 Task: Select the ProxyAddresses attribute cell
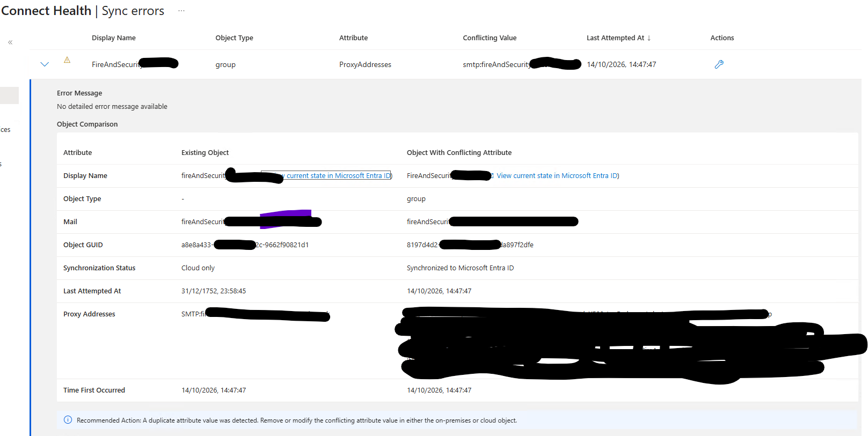click(365, 64)
